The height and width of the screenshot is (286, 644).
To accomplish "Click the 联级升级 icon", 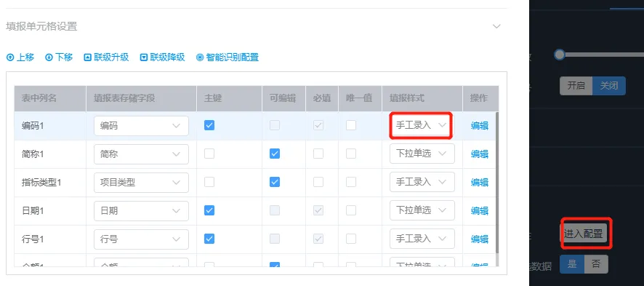I will [x=87, y=57].
